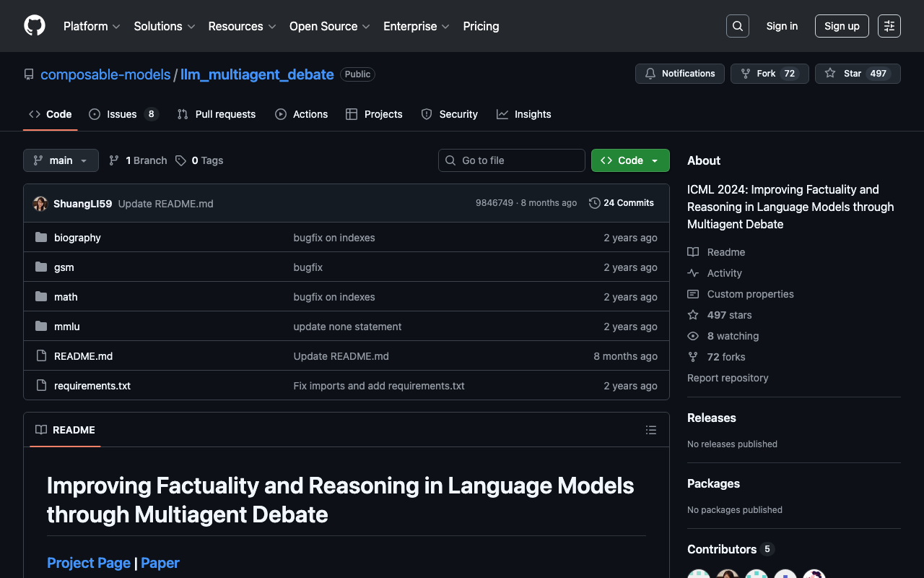Toggle repository Notifications bell button
Image resolution: width=924 pixels, height=578 pixels.
(x=679, y=74)
